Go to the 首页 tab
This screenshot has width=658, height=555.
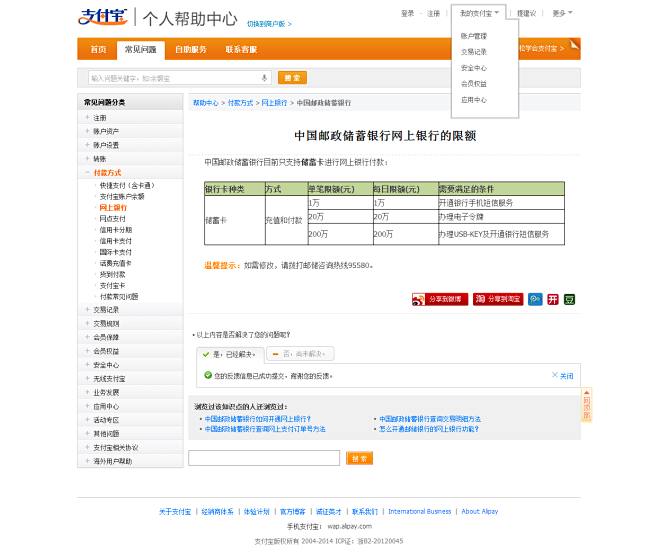click(x=98, y=50)
